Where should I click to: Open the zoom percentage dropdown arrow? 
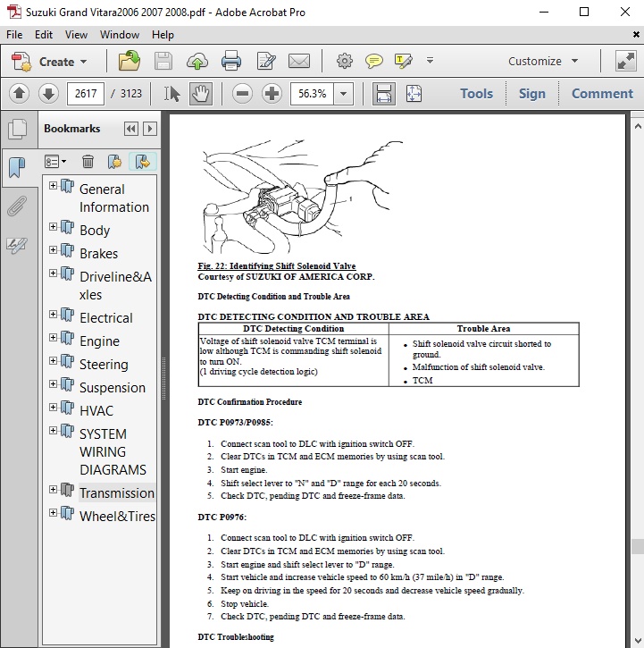(343, 94)
